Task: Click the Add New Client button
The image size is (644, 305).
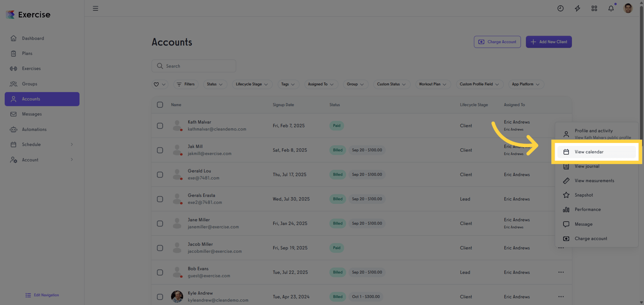Action: 549,41
